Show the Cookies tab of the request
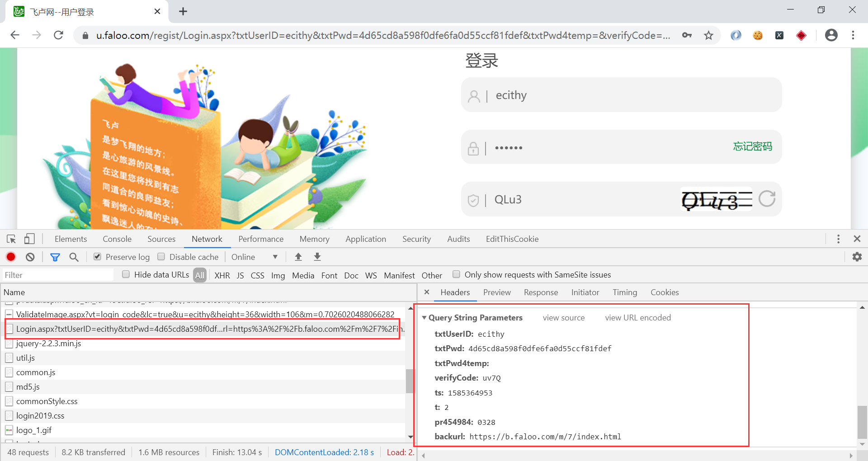 pos(665,292)
